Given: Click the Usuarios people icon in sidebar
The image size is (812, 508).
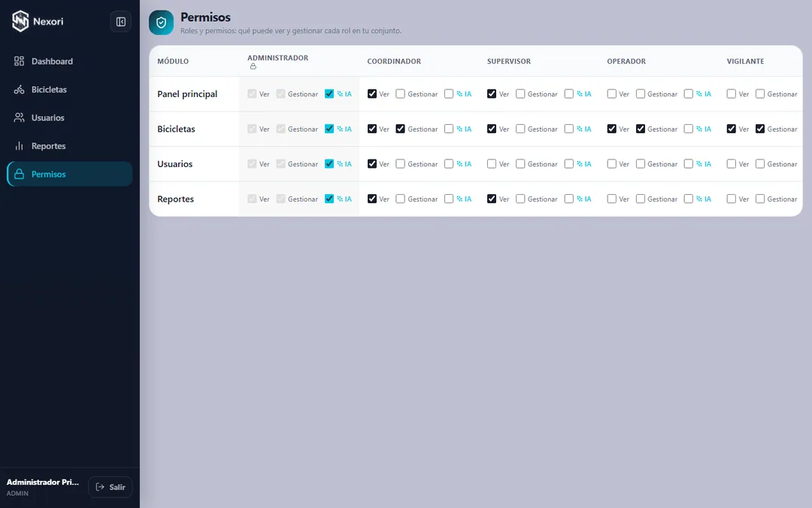Looking at the screenshot, I should click(x=19, y=117).
